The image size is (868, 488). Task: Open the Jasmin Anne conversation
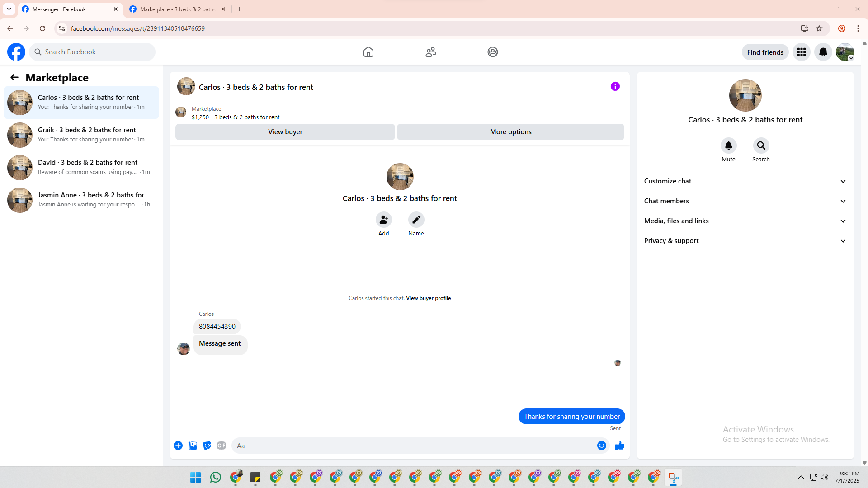[81, 200]
